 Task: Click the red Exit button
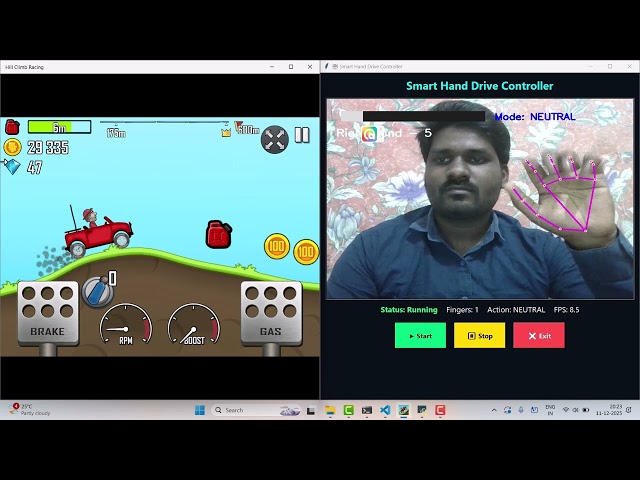coord(539,336)
